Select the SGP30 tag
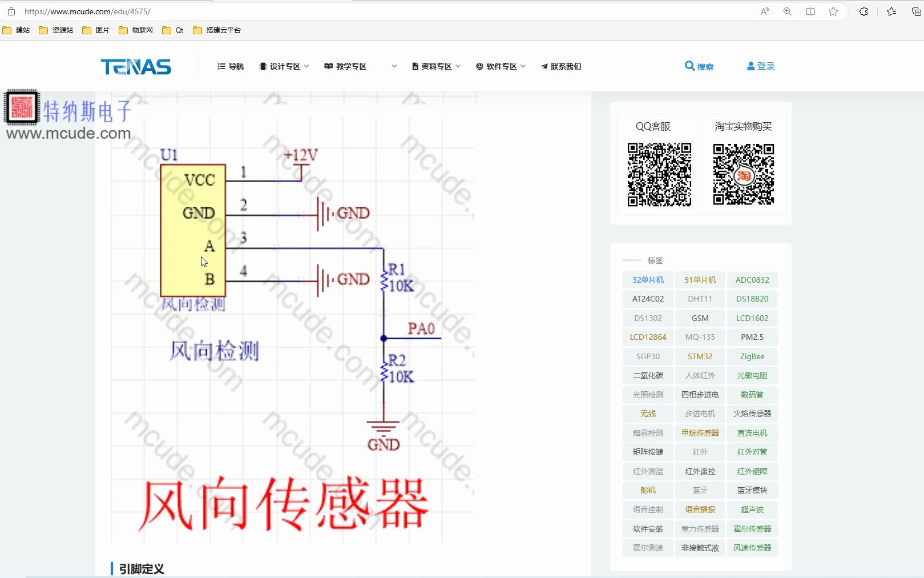The image size is (924, 578). pyautogui.click(x=648, y=356)
